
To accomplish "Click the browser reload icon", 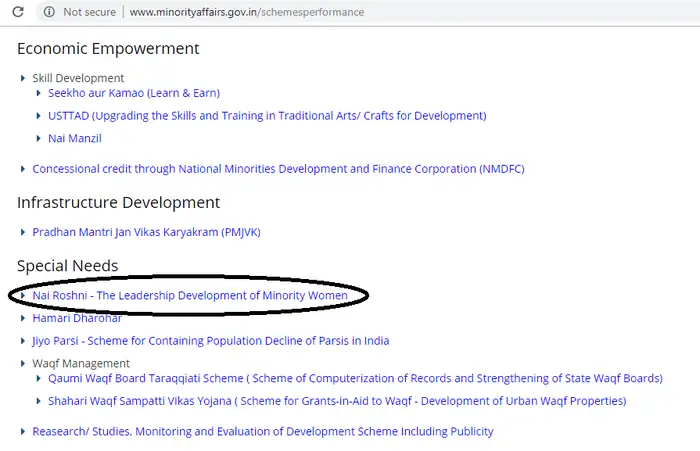I will [18, 12].
